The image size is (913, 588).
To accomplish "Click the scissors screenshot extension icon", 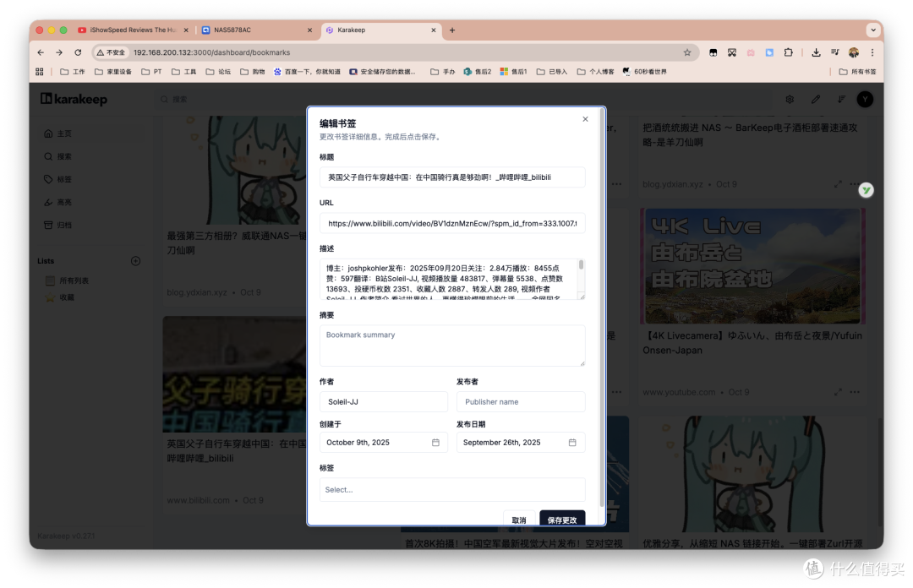I will [x=732, y=52].
